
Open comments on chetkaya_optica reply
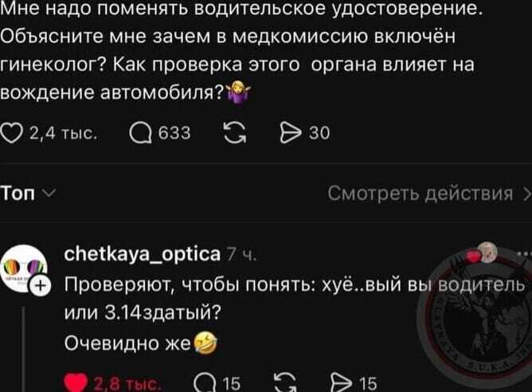pyautogui.click(x=205, y=383)
